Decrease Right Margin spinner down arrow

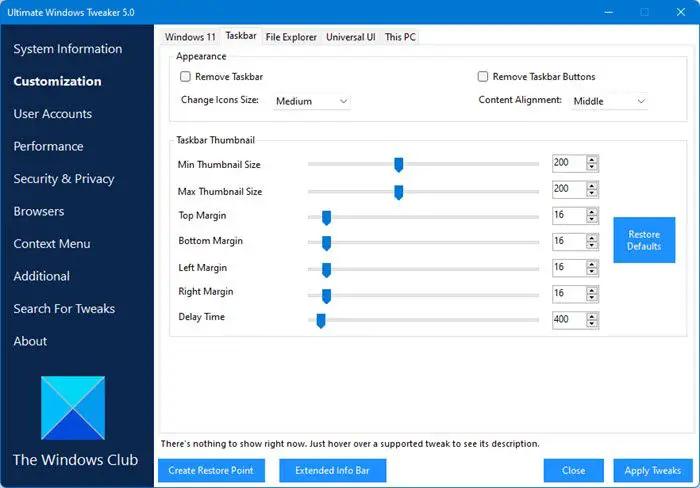pos(592,297)
